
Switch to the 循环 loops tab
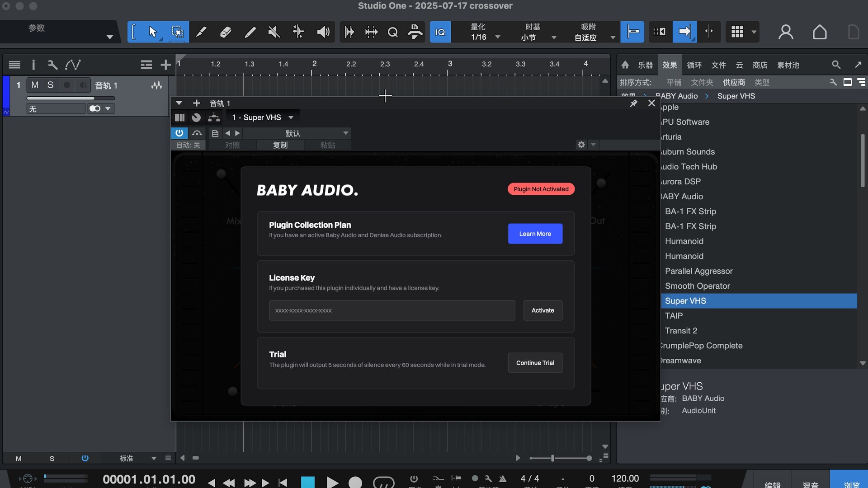point(694,65)
